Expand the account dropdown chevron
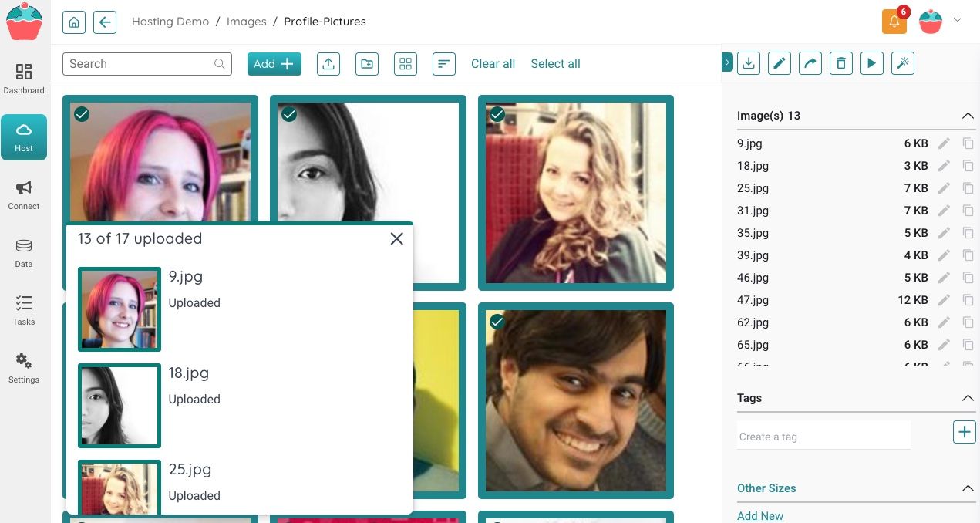Viewport: 980px width, 523px height. (958, 20)
